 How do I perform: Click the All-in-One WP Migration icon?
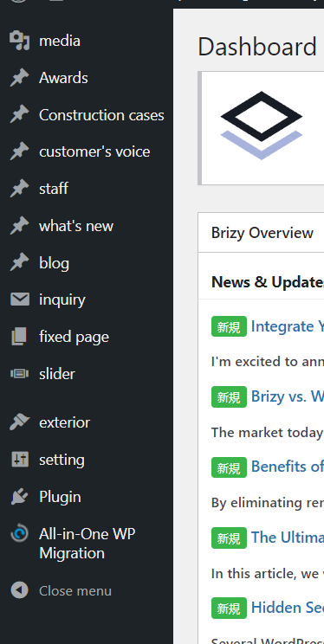coord(19,533)
